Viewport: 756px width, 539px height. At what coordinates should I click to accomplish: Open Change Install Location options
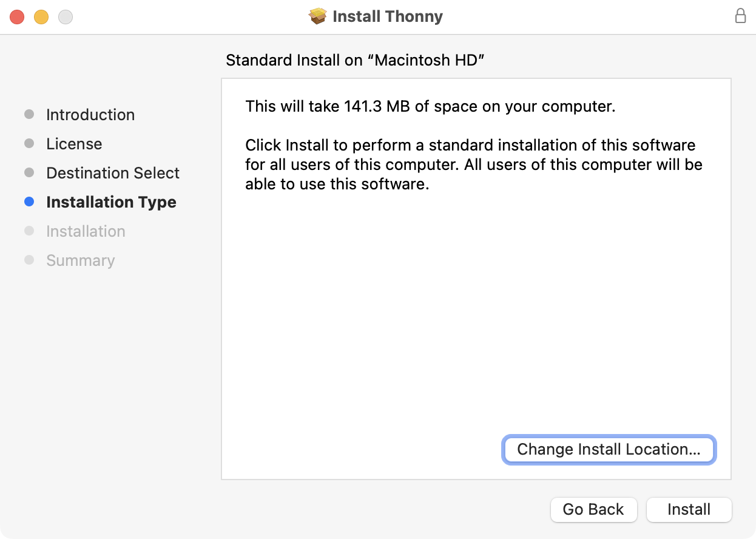pos(609,450)
